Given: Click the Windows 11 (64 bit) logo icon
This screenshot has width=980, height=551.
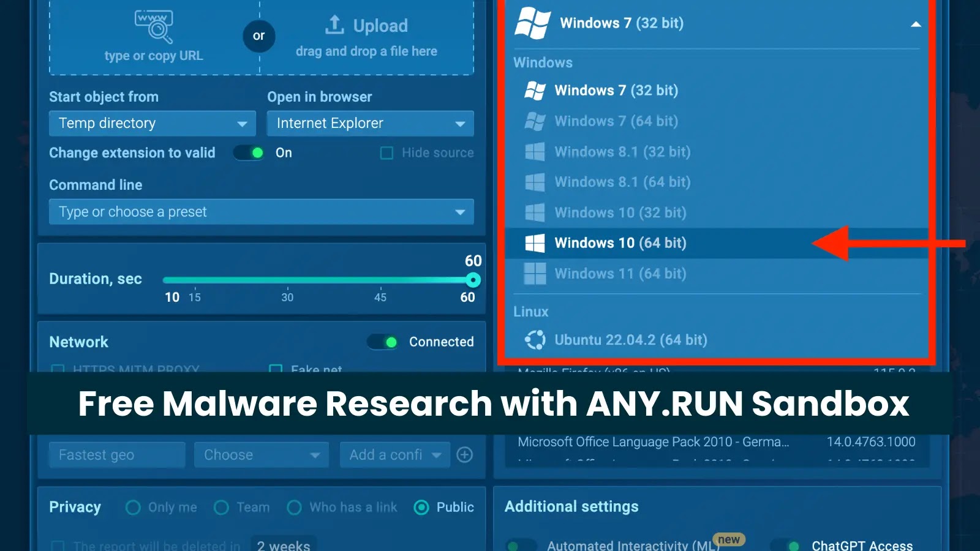Looking at the screenshot, I should click(x=535, y=274).
